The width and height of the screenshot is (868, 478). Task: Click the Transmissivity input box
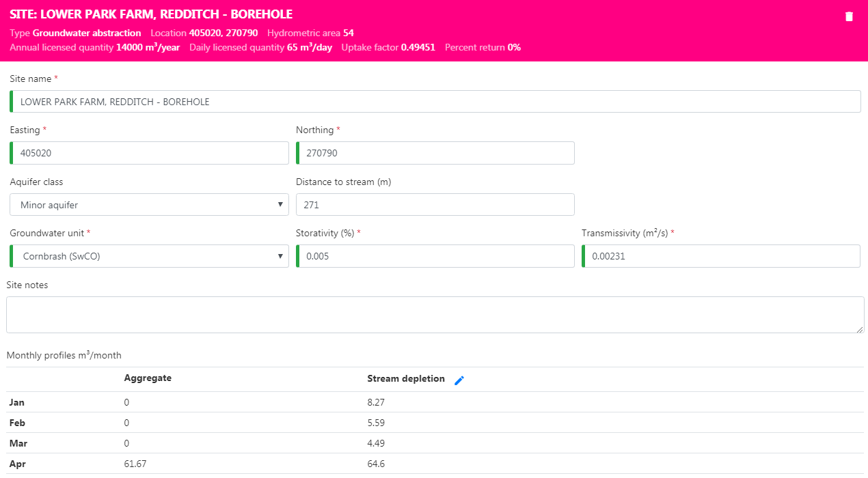pyautogui.click(x=720, y=256)
